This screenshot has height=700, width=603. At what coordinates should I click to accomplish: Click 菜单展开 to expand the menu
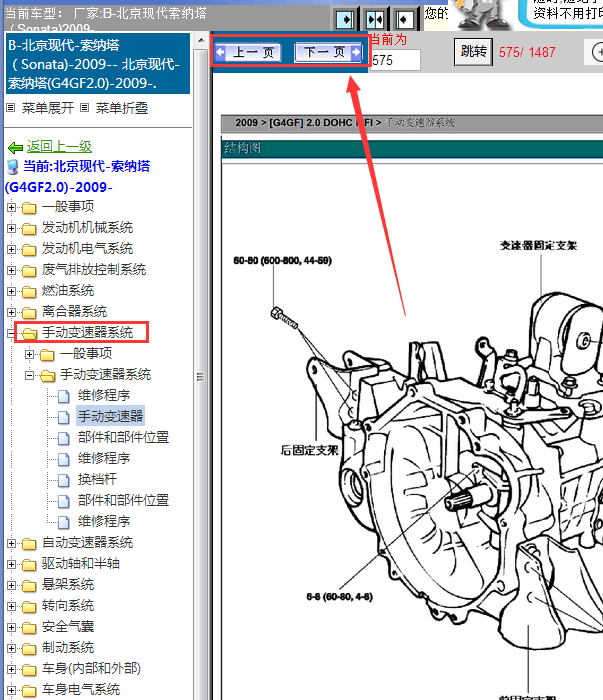click(48, 108)
